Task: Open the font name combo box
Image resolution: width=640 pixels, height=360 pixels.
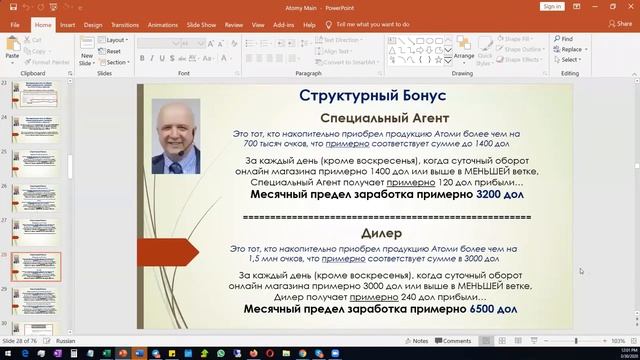Action: point(159,43)
